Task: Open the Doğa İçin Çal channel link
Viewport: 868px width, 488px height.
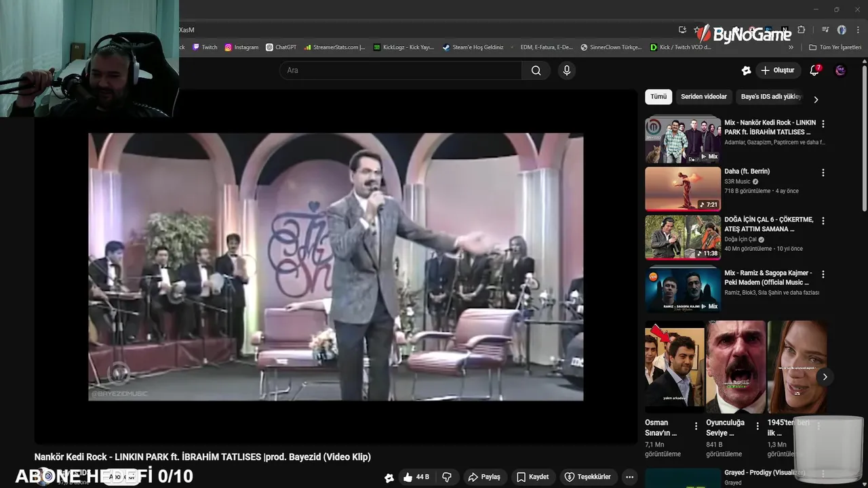Action: tap(740, 239)
